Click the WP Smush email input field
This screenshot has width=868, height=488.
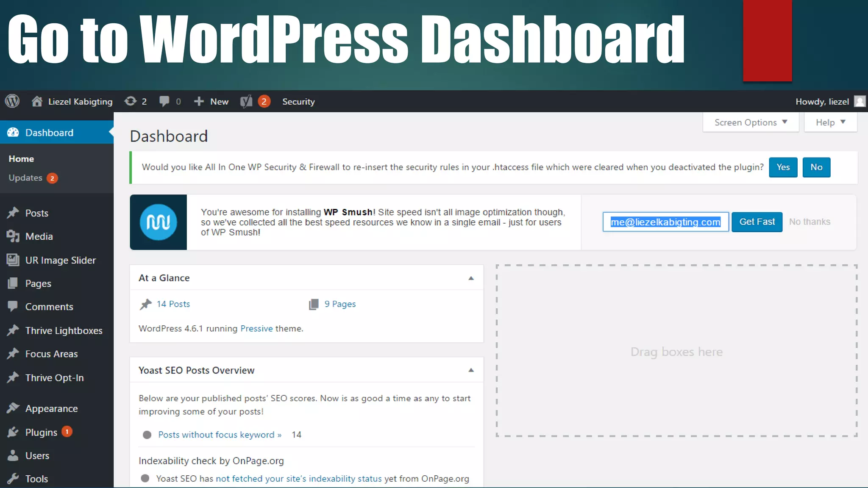665,222
